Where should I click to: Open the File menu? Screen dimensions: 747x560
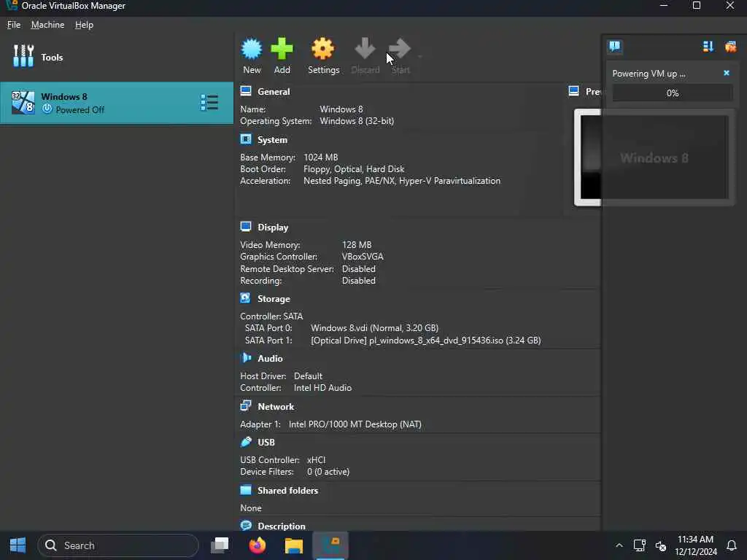[14, 25]
